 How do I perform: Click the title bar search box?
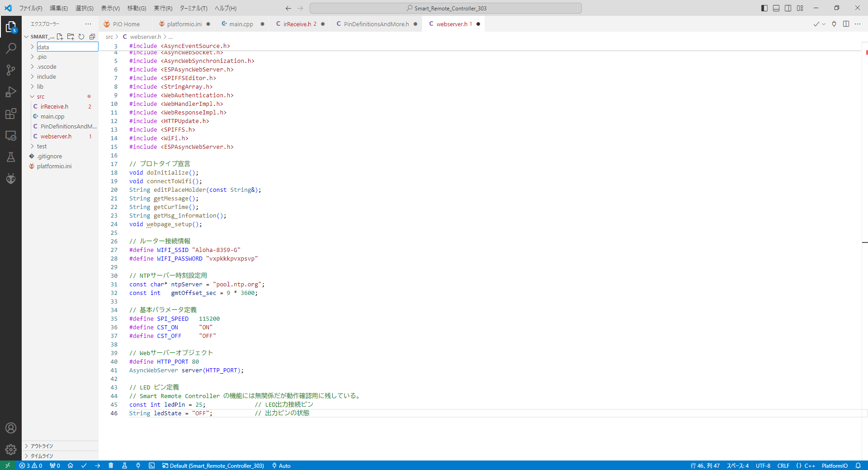tap(445, 8)
